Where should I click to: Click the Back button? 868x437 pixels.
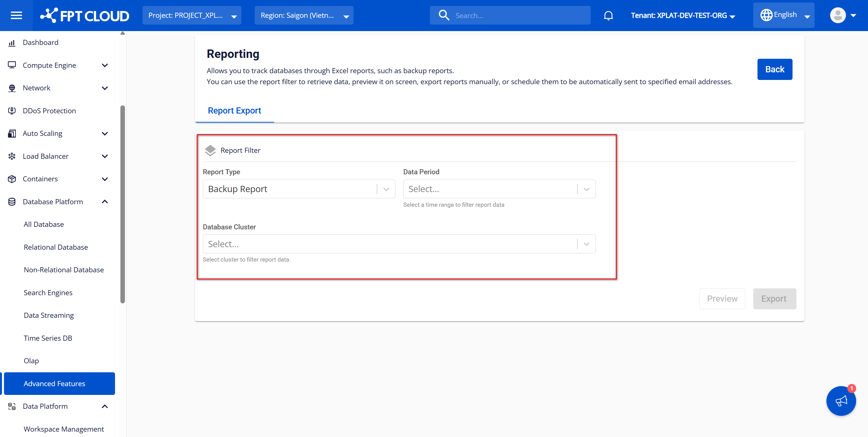click(774, 69)
